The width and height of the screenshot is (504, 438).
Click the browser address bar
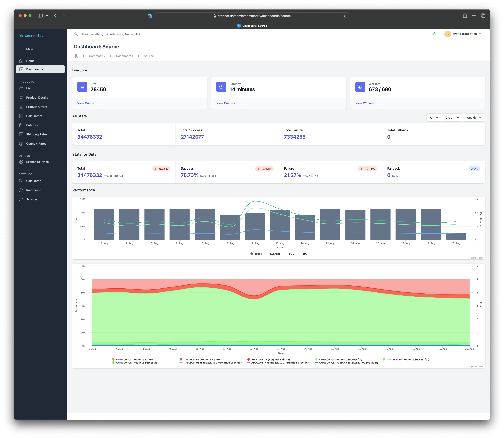252,16
